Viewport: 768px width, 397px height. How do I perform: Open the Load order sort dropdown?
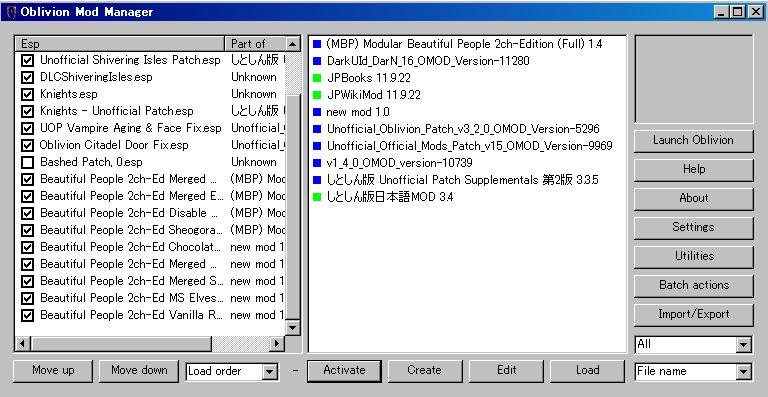(269, 372)
